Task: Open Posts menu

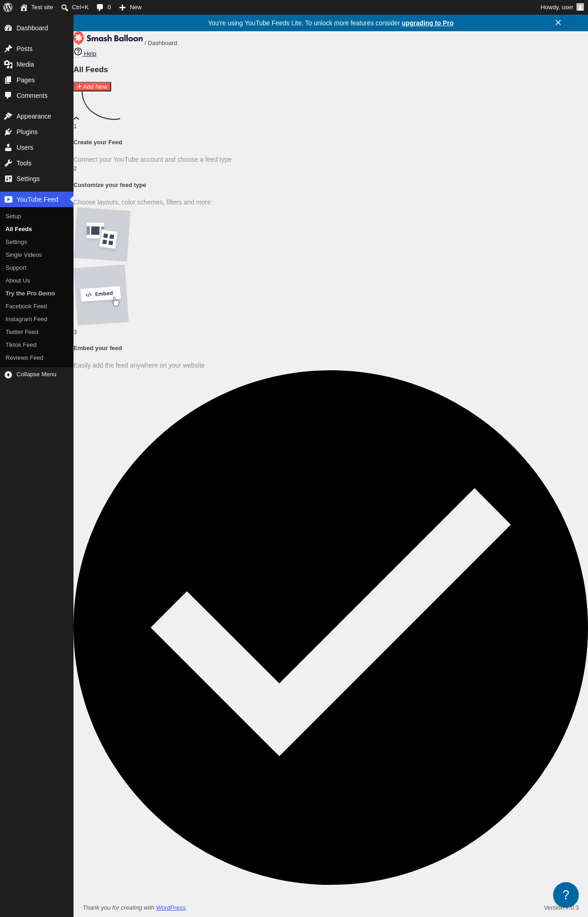Action: coord(37,49)
